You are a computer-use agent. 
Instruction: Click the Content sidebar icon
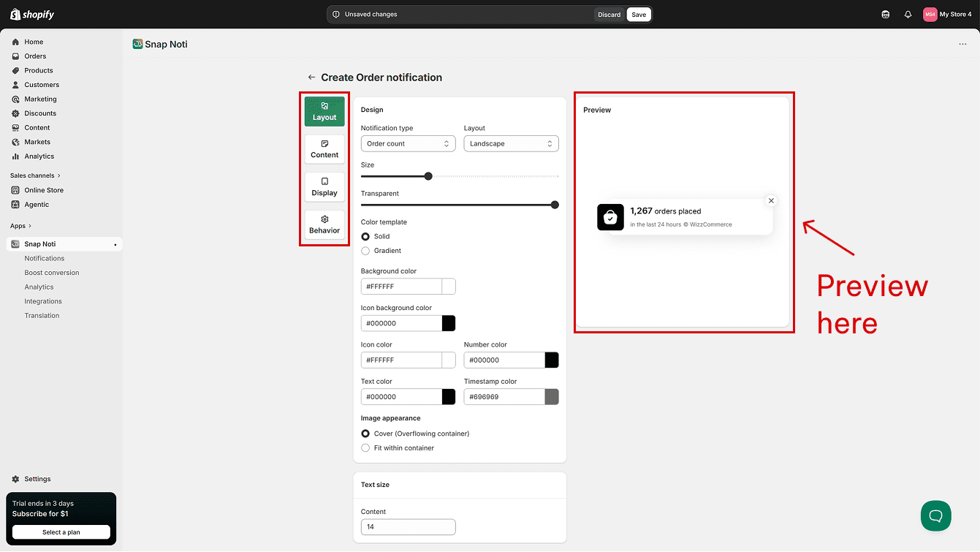point(15,127)
